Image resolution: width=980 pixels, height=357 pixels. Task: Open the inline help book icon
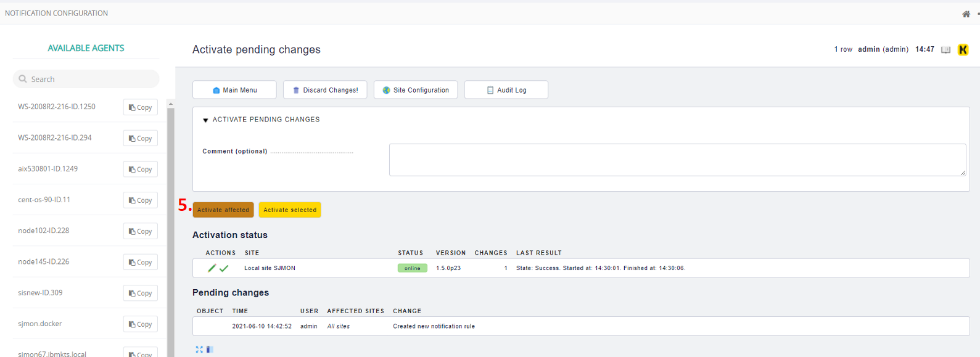tap(945, 50)
